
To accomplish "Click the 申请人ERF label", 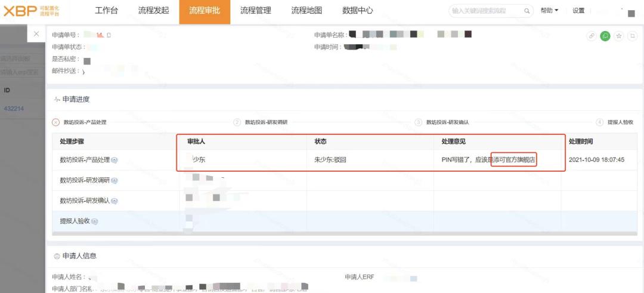I will [x=360, y=277].
